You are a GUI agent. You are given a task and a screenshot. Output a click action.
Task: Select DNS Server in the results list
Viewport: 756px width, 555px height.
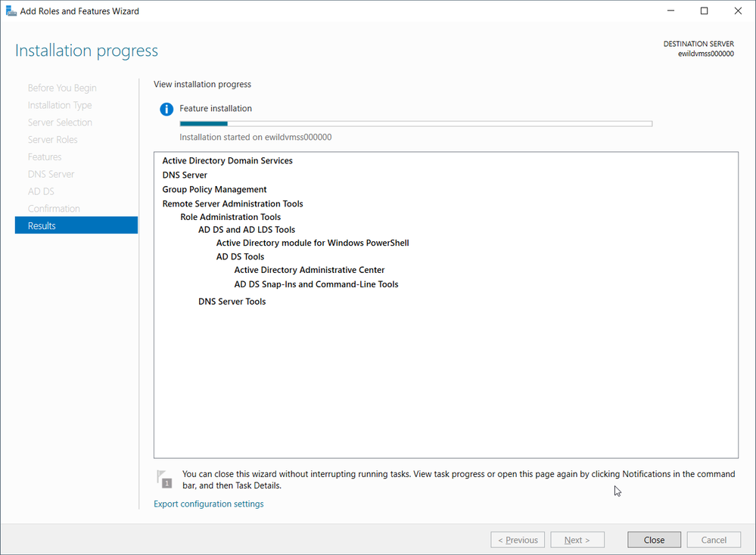pos(185,175)
